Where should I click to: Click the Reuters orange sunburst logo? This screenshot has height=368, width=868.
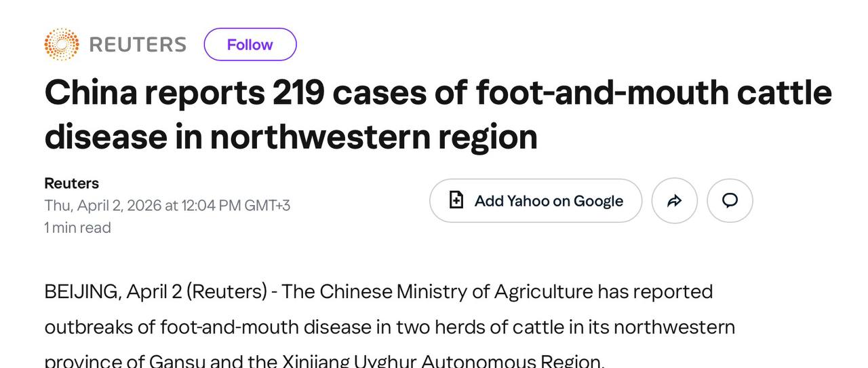click(x=61, y=45)
